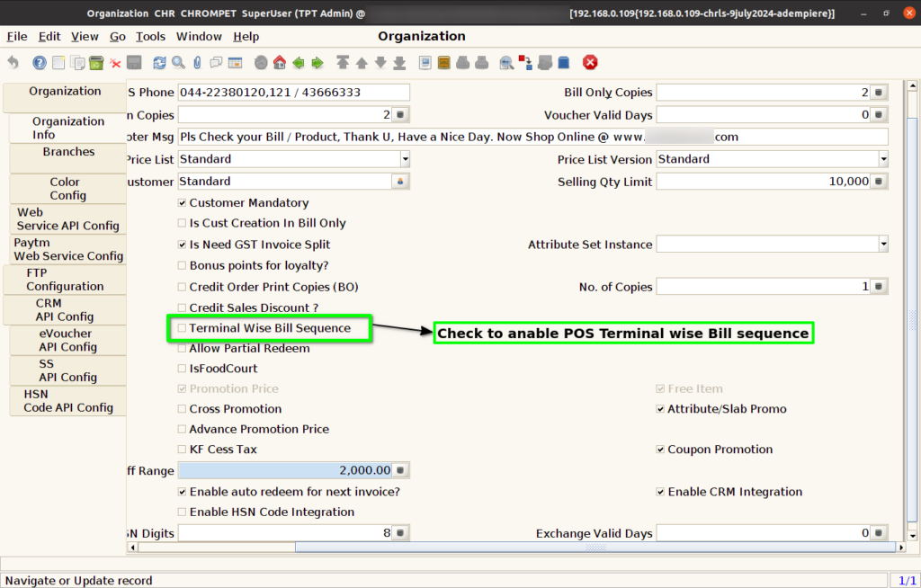Open the Window menu

pyautogui.click(x=199, y=37)
